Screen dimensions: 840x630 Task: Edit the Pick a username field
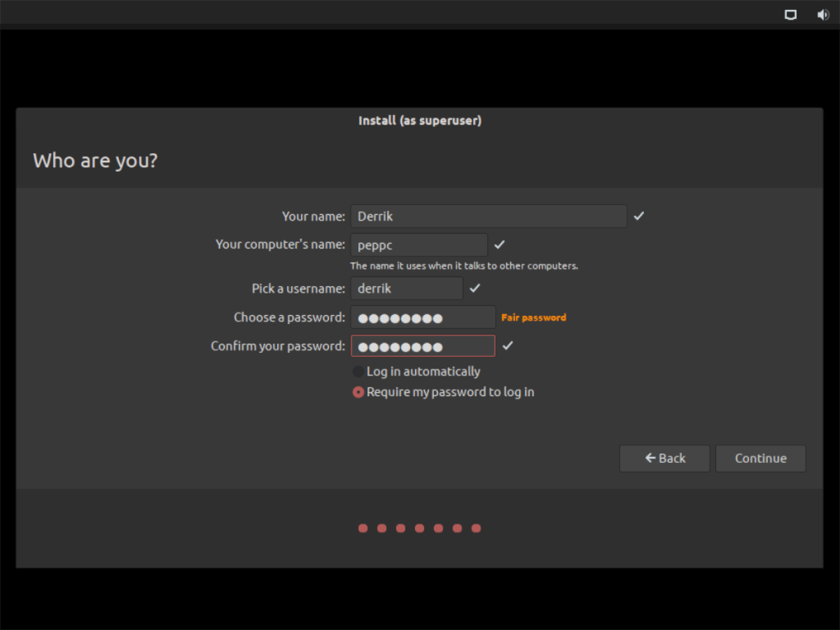(x=406, y=289)
